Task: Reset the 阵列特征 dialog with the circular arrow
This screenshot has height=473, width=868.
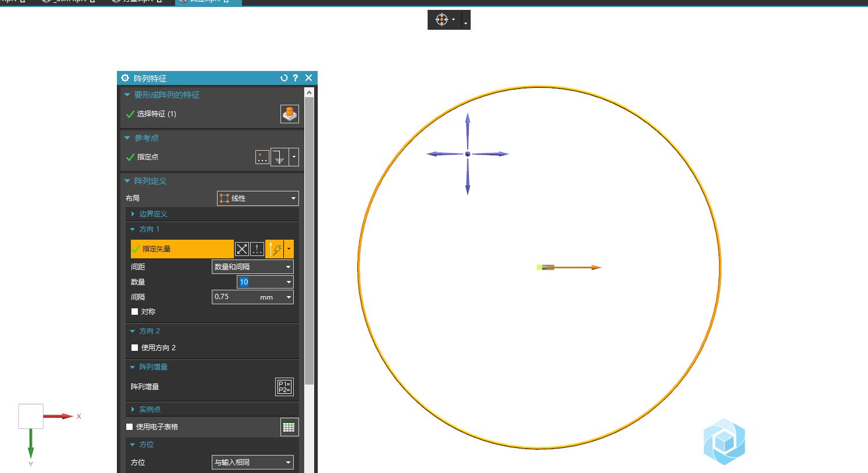Action: [x=284, y=78]
